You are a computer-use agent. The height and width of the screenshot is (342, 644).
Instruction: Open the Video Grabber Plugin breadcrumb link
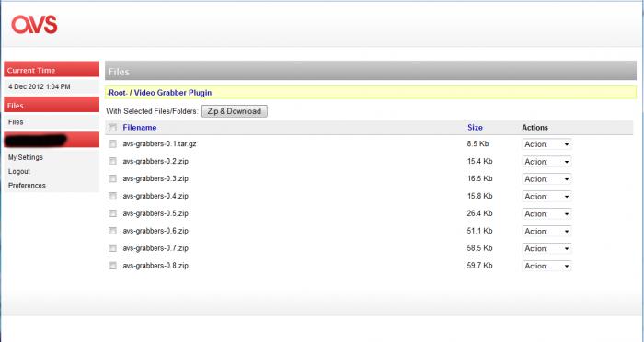(173, 93)
